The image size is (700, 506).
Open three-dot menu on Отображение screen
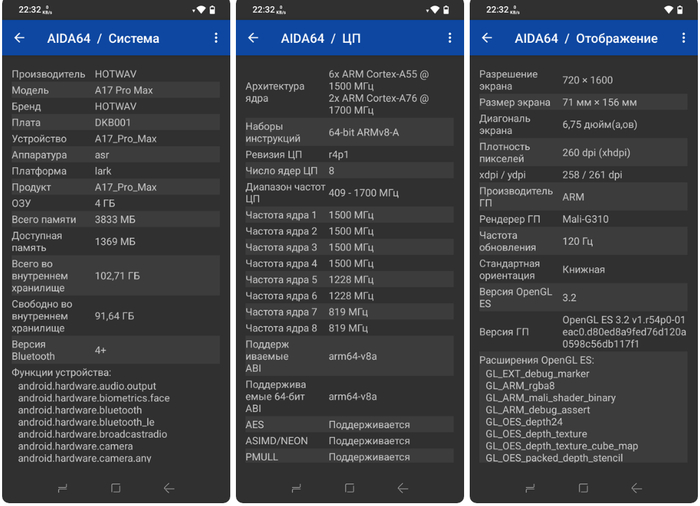[x=683, y=38]
